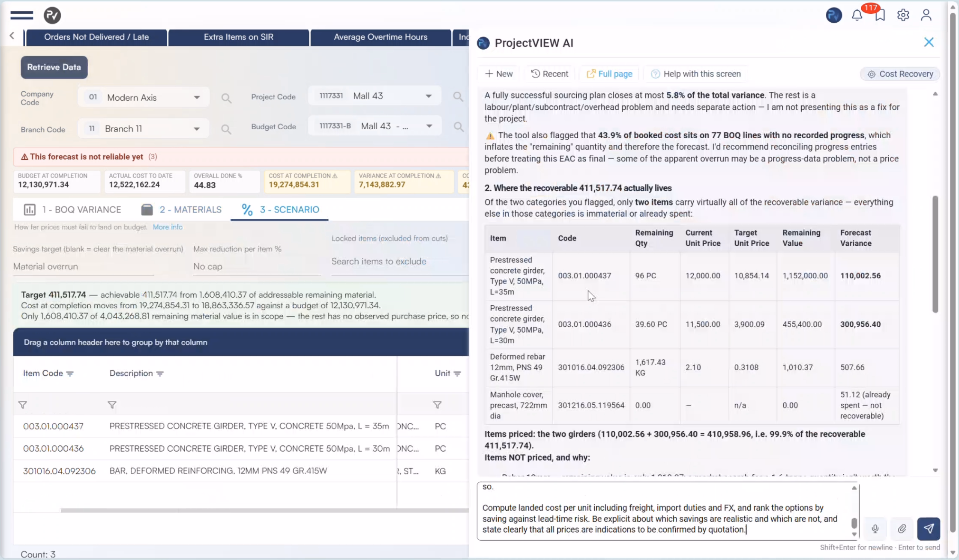The height and width of the screenshot is (560, 959).
Task: Expand the Budget Code 1117331-B dropdown
Action: [429, 126]
